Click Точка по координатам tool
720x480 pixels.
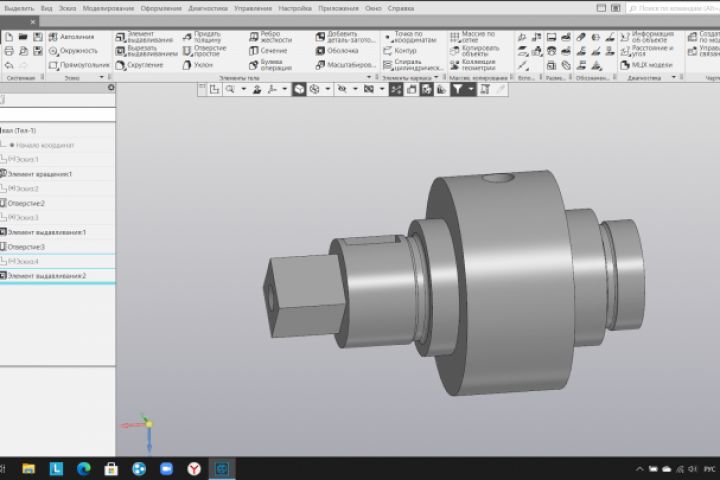[x=410, y=37]
